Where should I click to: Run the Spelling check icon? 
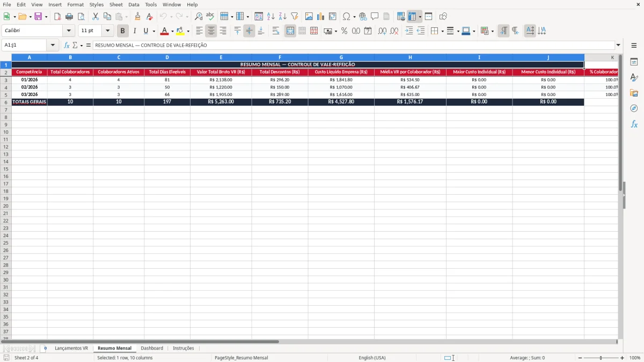(210, 17)
